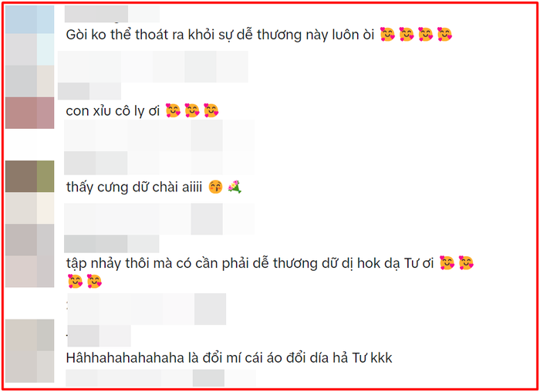
Task: Click the flower bouquet emoji
Action: click(235, 187)
